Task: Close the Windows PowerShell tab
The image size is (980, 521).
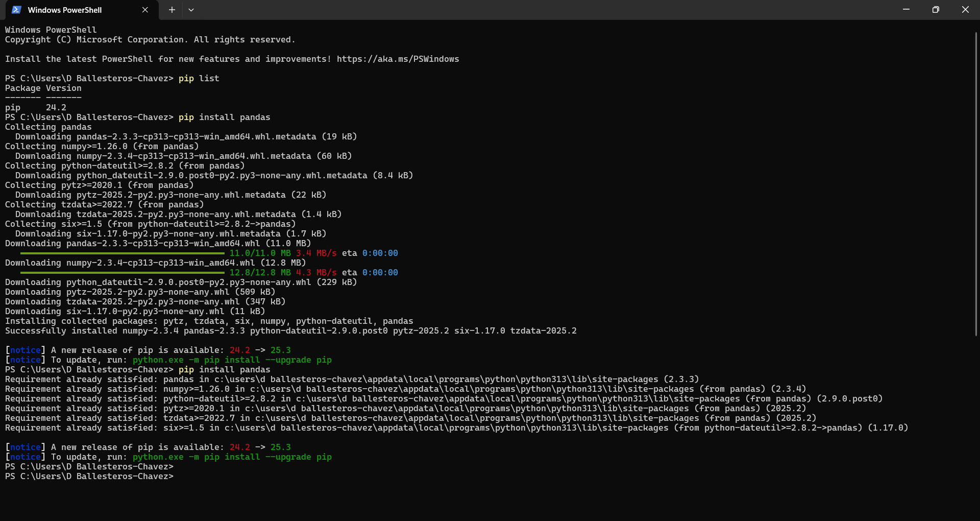Action: tap(144, 10)
